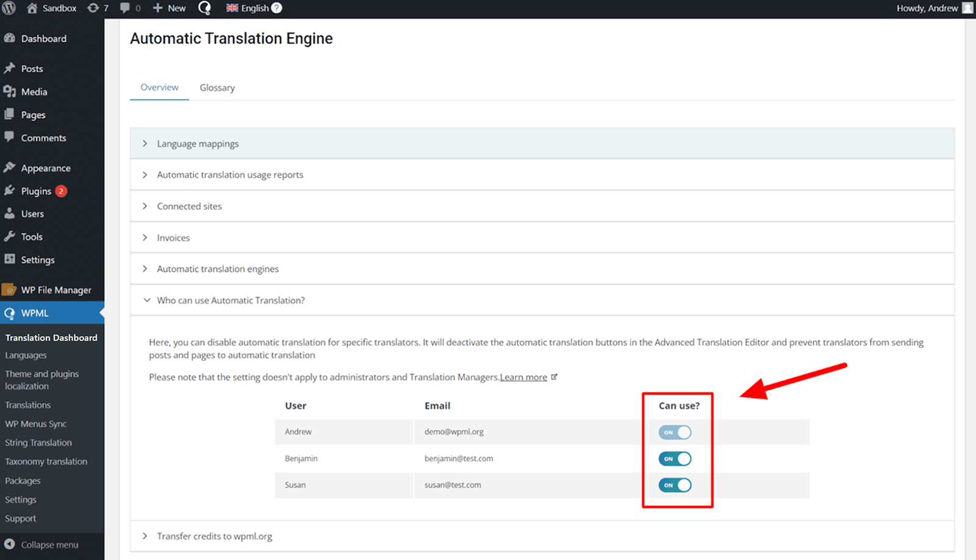Image resolution: width=976 pixels, height=560 pixels.
Task: Click the Learn more link
Action: tap(523, 377)
